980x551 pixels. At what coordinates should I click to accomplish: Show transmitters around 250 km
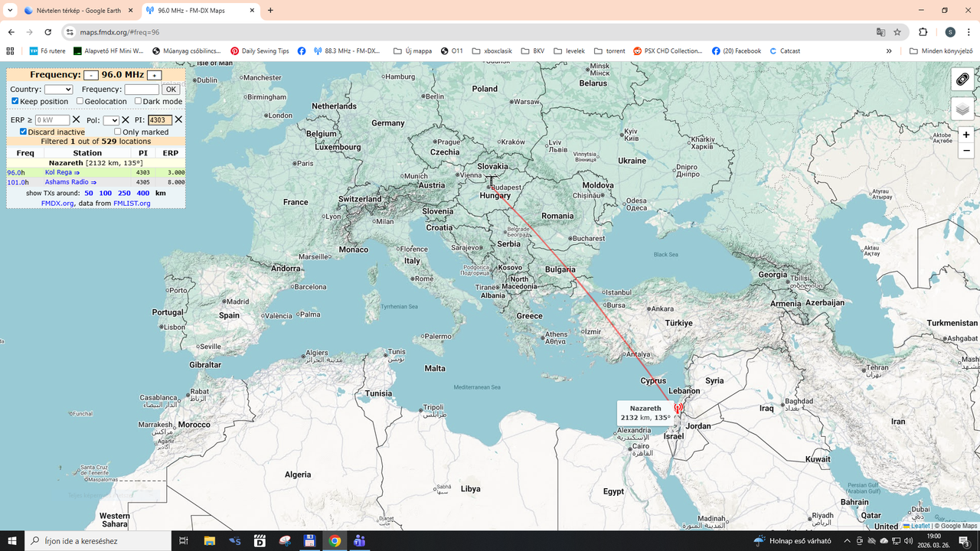pyautogui.click(x=124, y=194)
